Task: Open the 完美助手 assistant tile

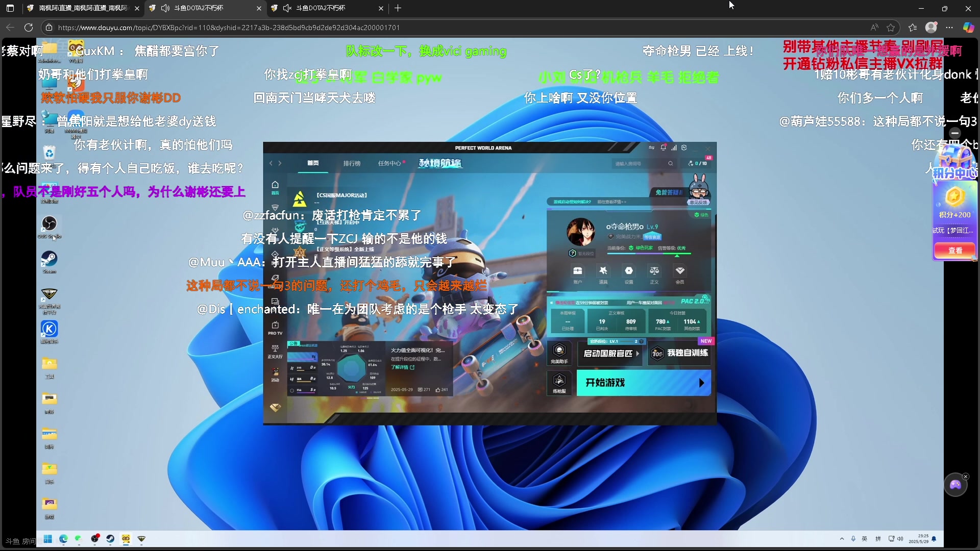Action: click(x=559, y=353)
